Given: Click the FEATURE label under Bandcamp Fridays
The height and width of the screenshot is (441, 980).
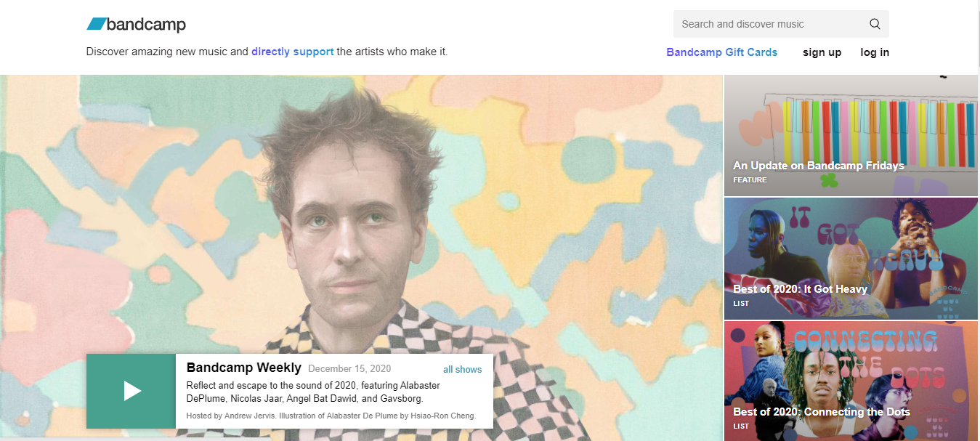Looking at the screenshot, I should (x=750, y=179).
